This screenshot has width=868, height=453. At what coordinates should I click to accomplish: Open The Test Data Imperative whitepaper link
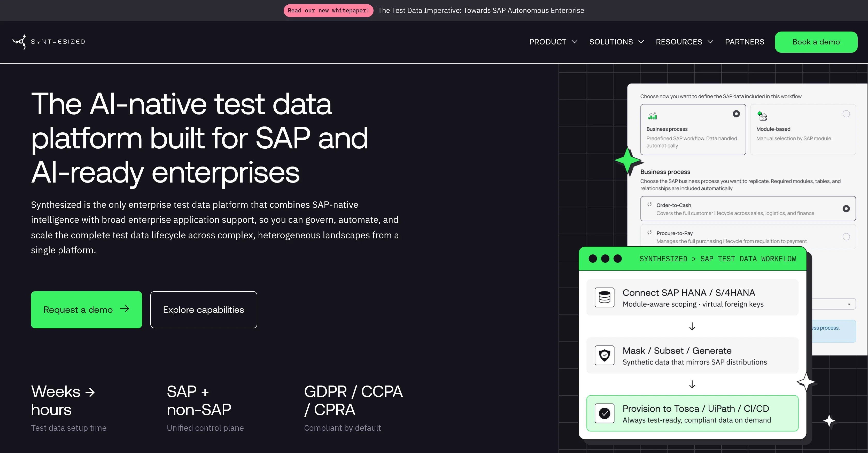(481, 10)
